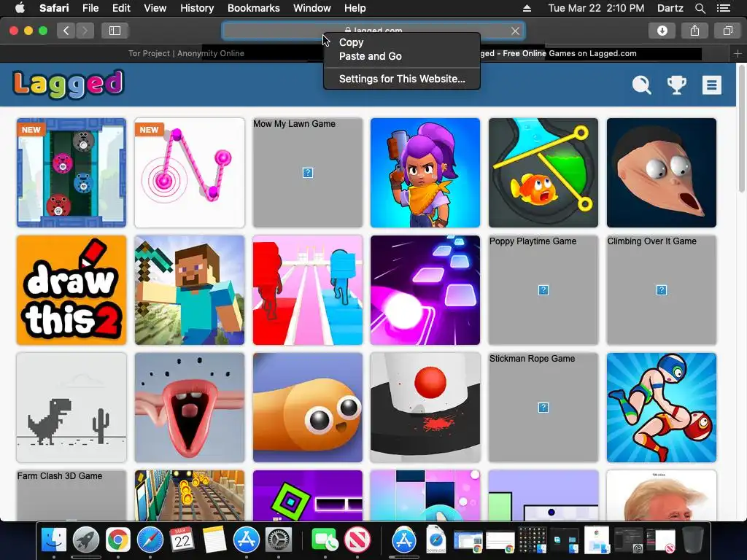
Task: Open the Safari compass icon in the Dock
Action: coord(150,540)
